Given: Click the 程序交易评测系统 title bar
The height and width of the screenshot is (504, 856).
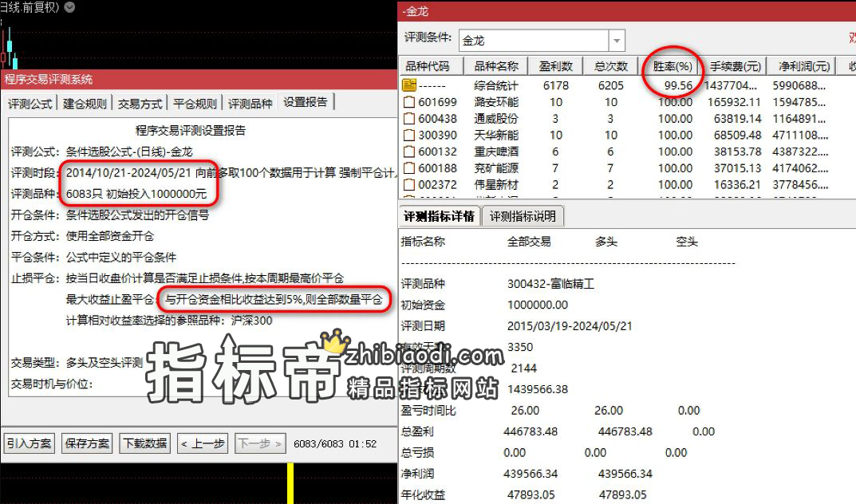Looking at the screenshot, I should coord(199,79).
